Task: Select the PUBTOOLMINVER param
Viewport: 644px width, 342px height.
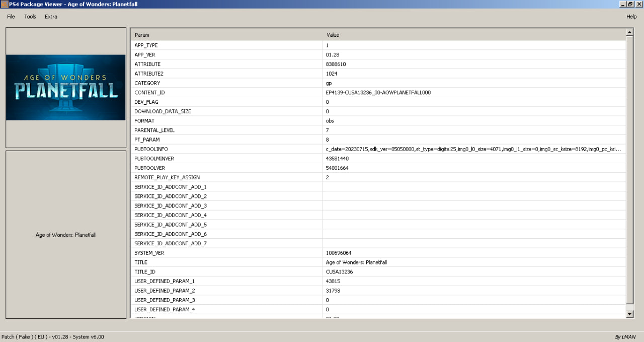Action: tap(154, 159)
